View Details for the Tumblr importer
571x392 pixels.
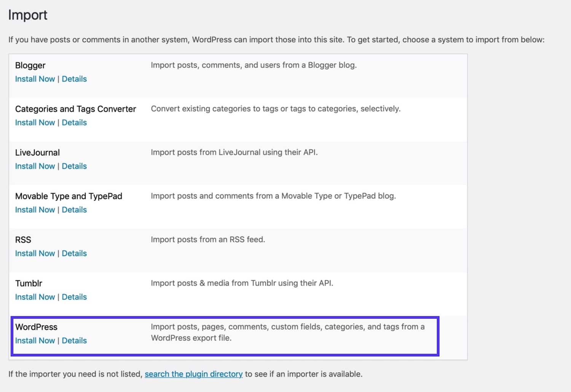tap(74, 297)
